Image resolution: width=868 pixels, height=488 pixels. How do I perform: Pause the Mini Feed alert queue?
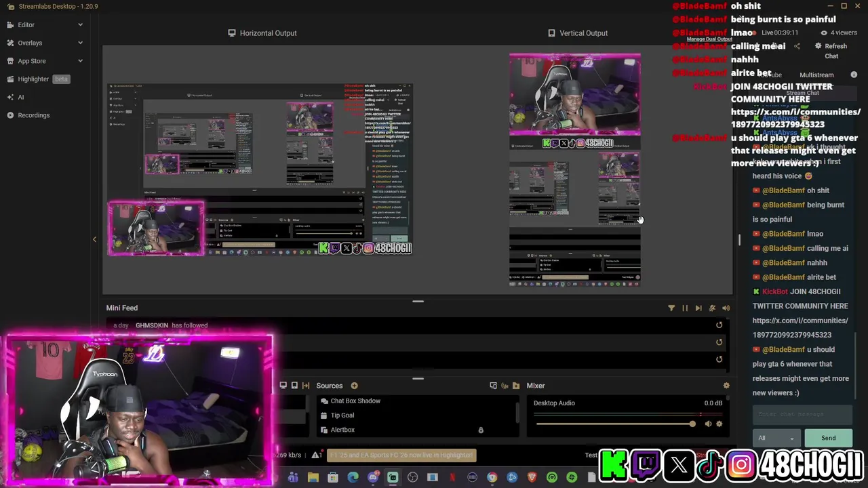coord(685,308)
